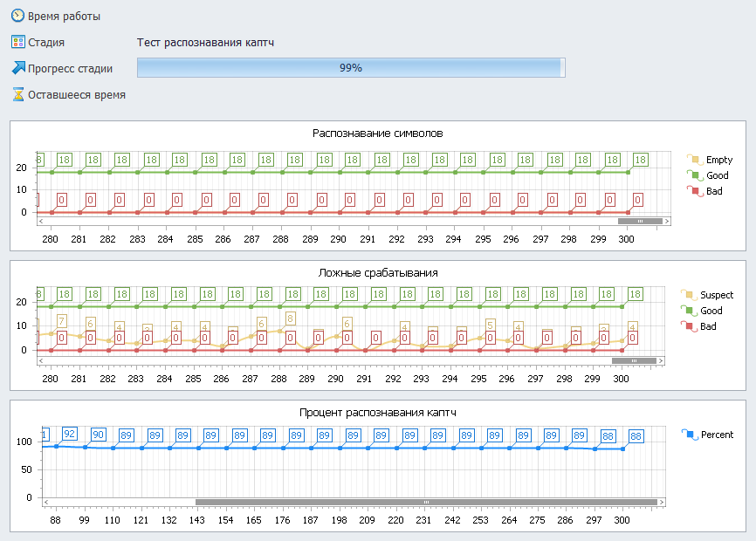Click the hourglass Оставшееся время icon

[x=17, y=94]
